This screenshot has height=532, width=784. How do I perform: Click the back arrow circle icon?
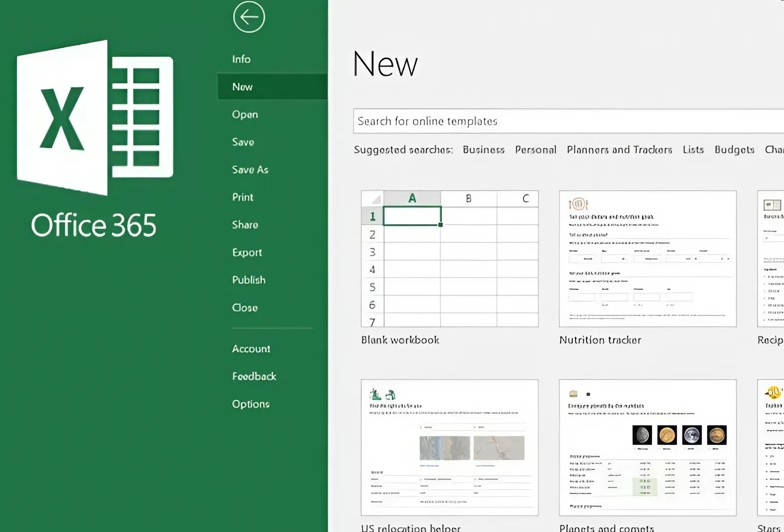(x=248, y=17)
